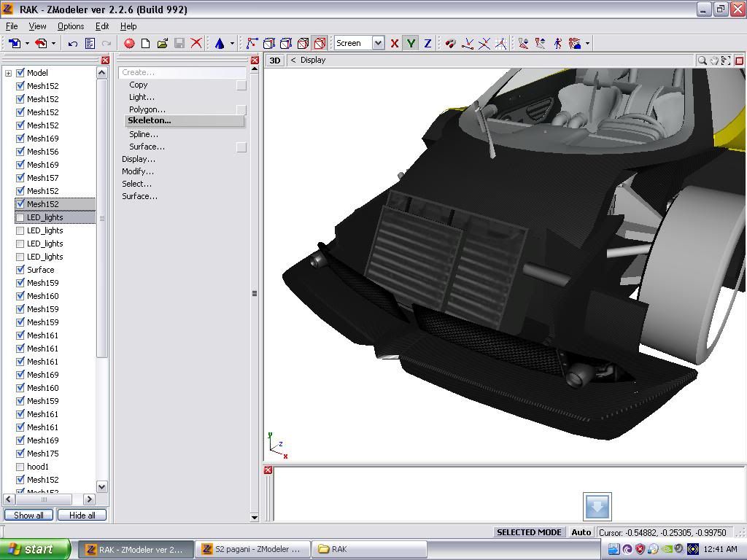Open the Screen axis dropdown
Viewport: 747px width, 560px height.
378,44
